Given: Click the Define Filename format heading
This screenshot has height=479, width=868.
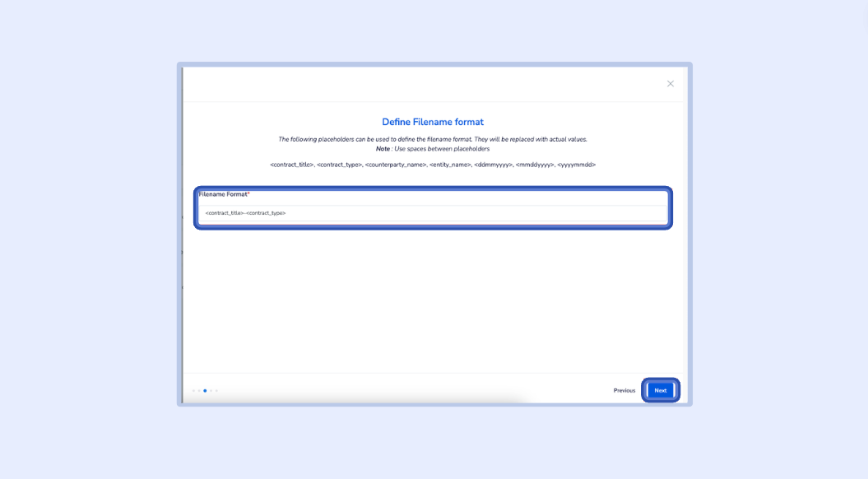Looking at the screenshot, I should tap(434, 121).
